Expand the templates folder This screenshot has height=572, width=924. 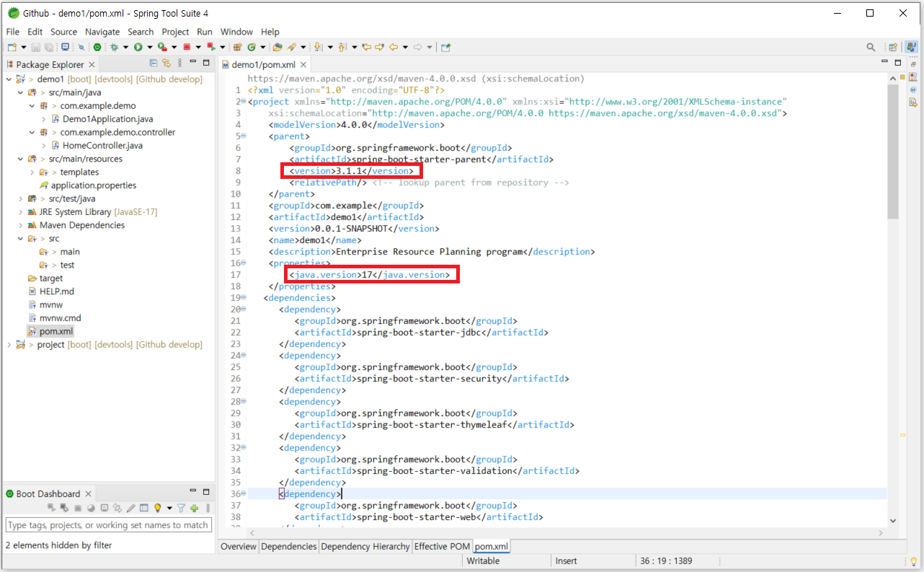click(32, 172)
